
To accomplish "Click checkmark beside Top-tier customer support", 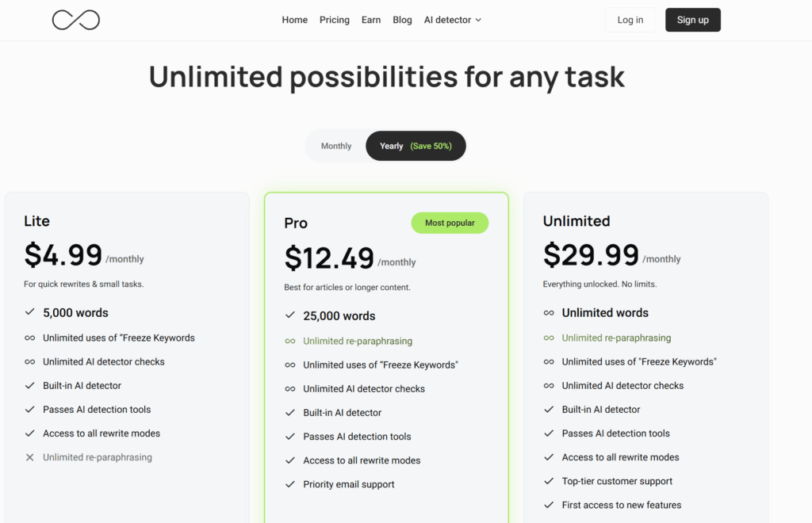I will click(549, 481).
